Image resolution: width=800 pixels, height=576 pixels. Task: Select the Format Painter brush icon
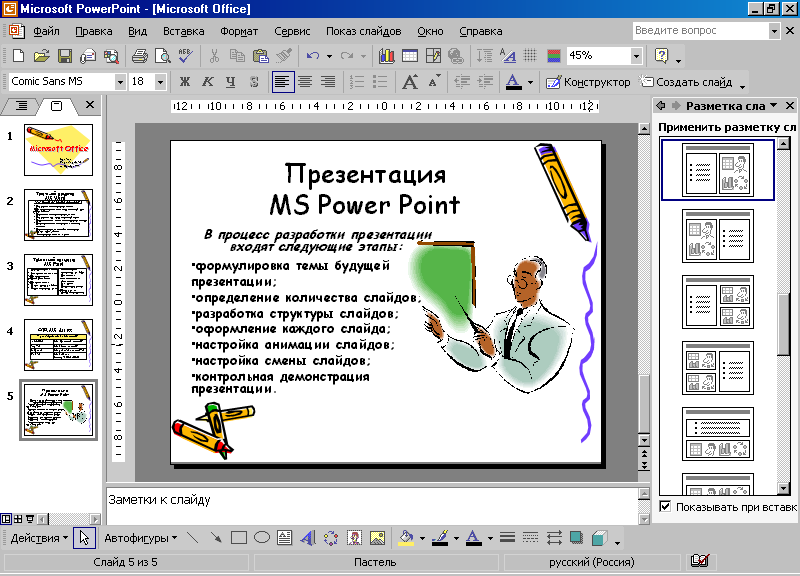click(284, 56)
